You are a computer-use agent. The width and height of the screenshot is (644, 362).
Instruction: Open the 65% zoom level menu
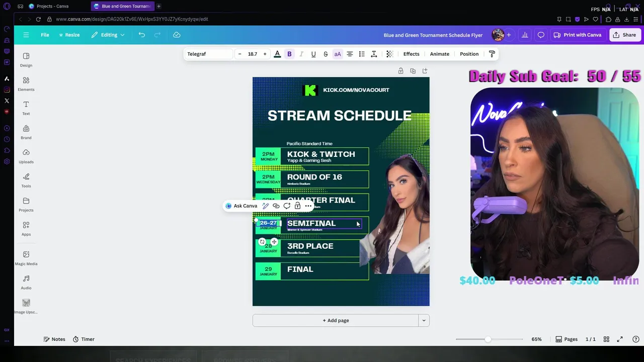point(536,339)
